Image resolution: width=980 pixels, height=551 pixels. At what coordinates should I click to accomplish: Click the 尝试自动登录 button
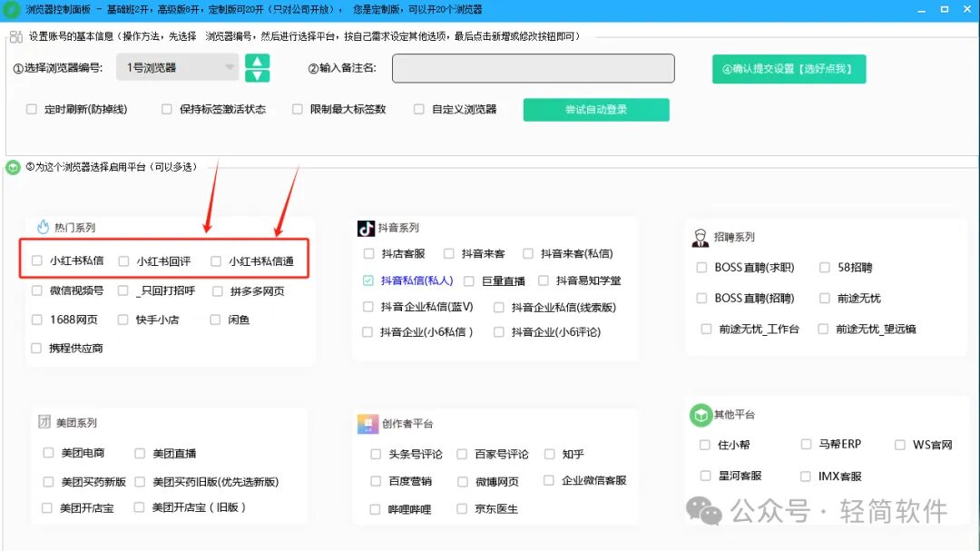596,110
